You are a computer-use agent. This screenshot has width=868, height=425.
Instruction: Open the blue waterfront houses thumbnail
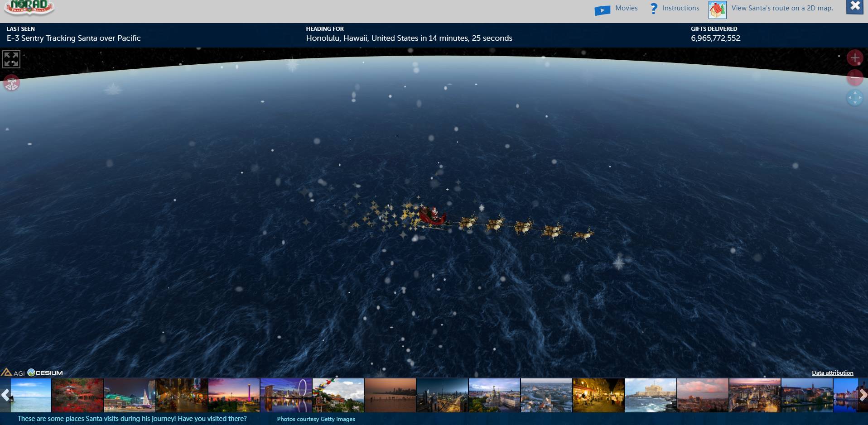(845, 395)
